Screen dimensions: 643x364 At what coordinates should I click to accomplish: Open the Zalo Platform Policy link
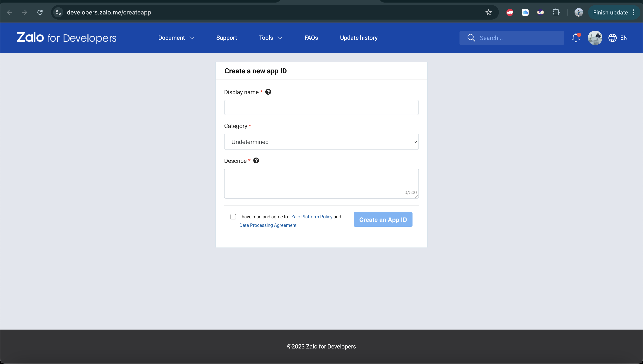312,216
